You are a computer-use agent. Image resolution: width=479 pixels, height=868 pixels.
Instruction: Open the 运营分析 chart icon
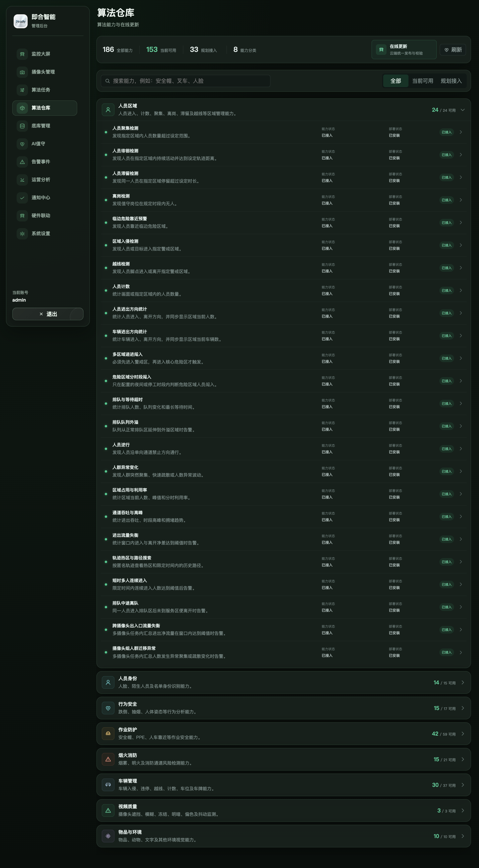click(x=22, y=180)
